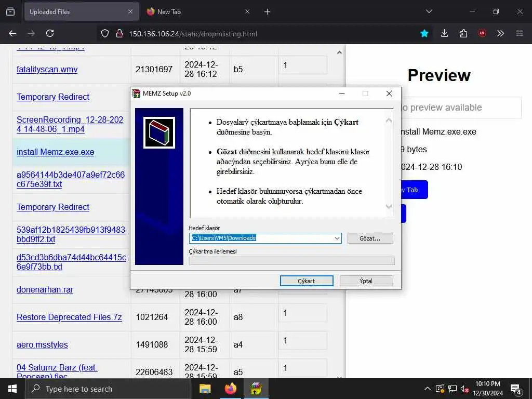
Task: Click the Firefox forward arrow
Action: click(31, 33)
